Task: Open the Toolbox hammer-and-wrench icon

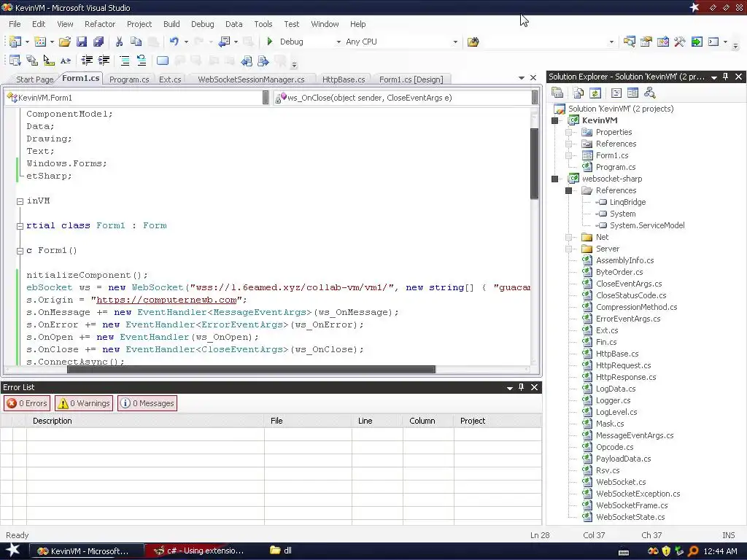Action: 680,42
